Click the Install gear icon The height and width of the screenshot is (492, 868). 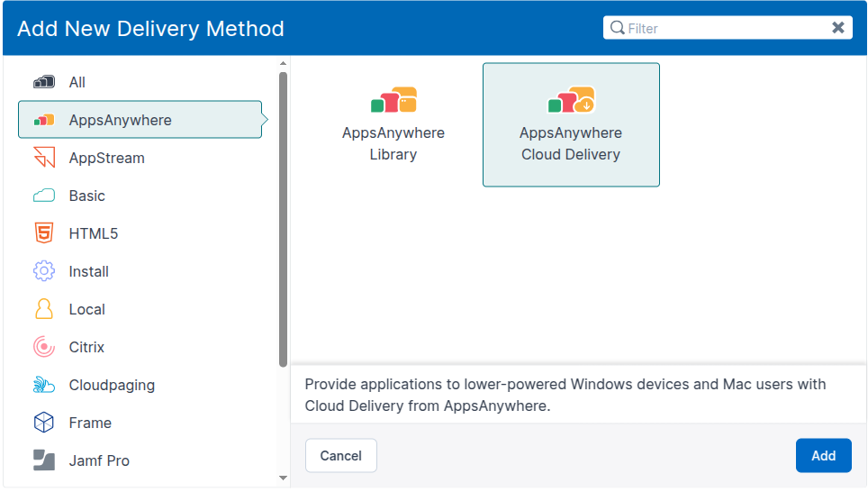(44, 271)
